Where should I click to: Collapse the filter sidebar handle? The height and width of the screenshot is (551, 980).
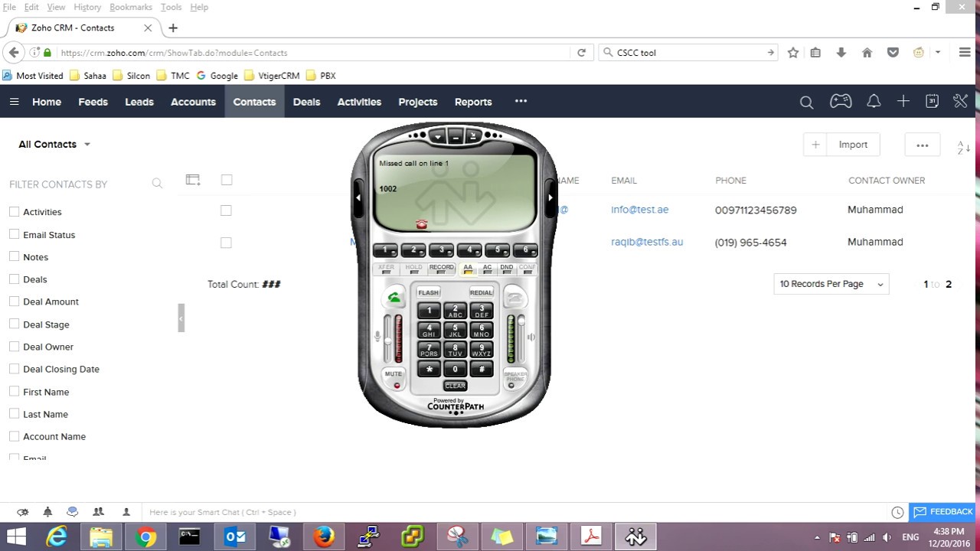click(x=181, y=318)
